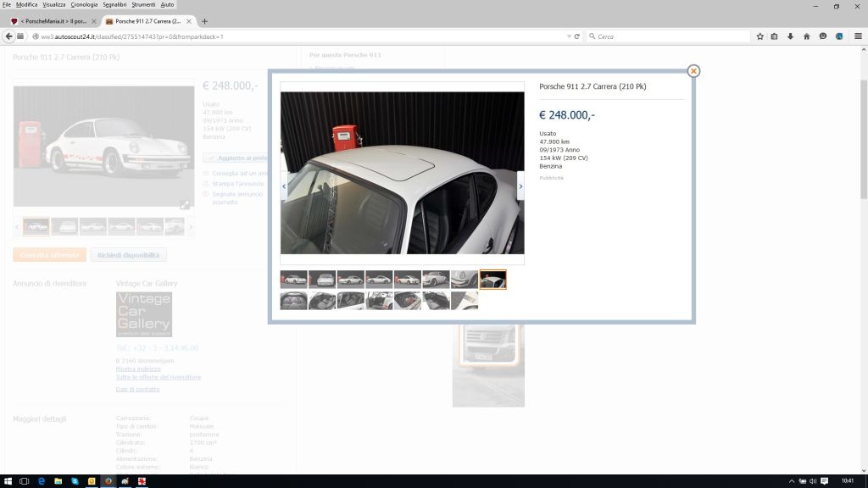Open the File menu
868x488 pixels.
6,4
